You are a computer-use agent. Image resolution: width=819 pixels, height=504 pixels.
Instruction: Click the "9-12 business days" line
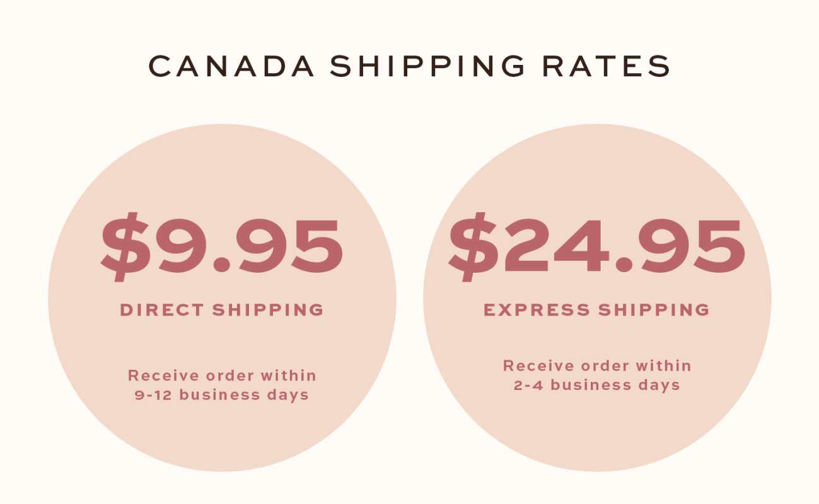222,396
